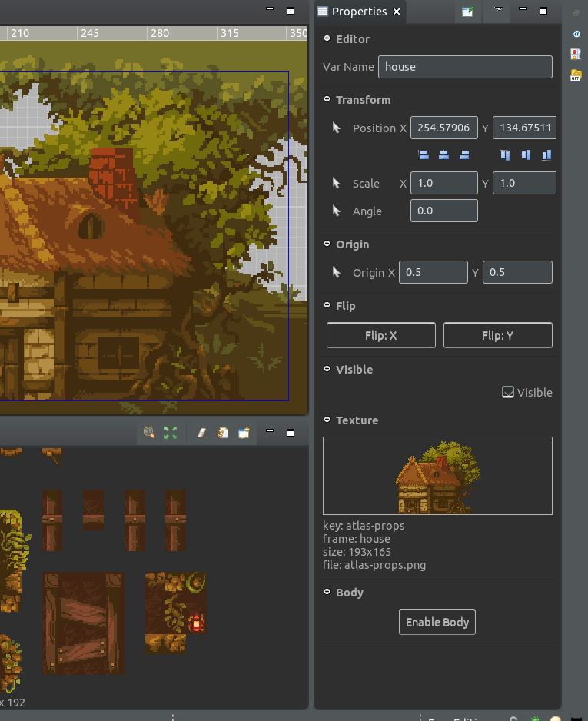588x721 pixels.
Task: Toggle the Flip: X button
Action: click(x=380, y=335)
